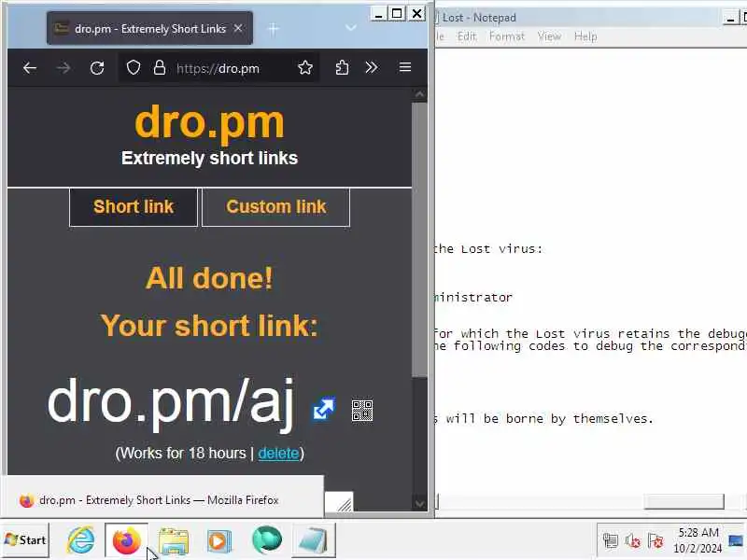The height and width of the screenshot is (560, 747).
Task: Show more tools via double chevron
Action: click(x=371, y=67)
